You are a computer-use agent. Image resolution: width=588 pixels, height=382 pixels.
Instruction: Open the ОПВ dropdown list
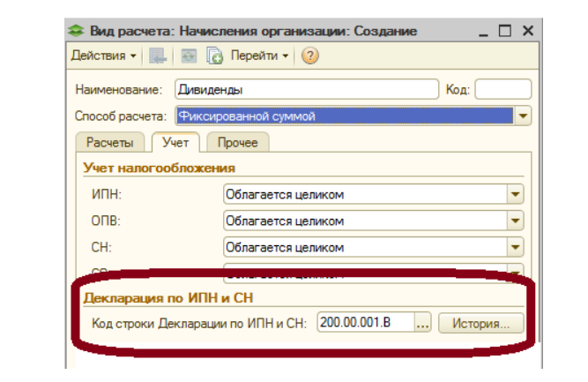pos(515,221)
